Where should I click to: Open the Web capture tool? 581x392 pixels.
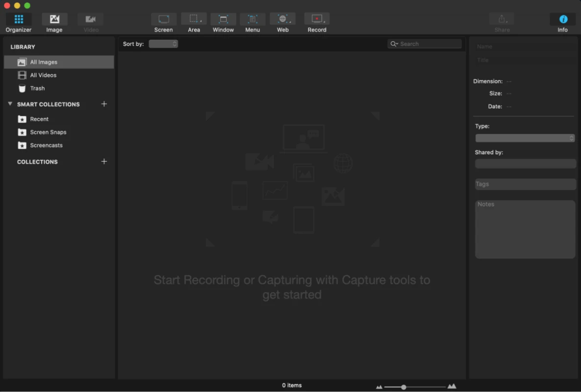[x=282, y=20]
